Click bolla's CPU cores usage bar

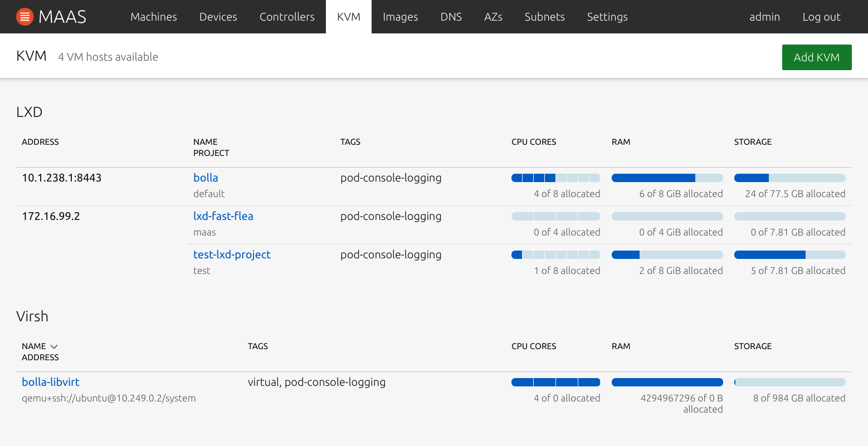(555, 178)
